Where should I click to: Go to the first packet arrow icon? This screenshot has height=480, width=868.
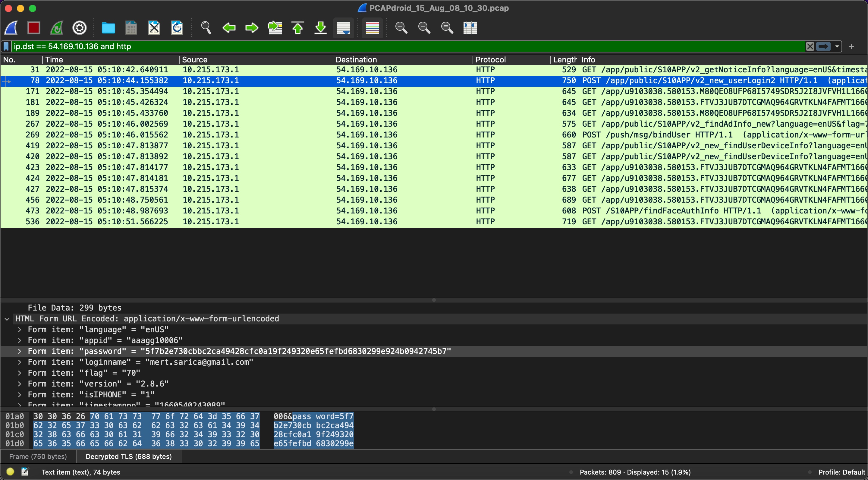click(298, 28)
